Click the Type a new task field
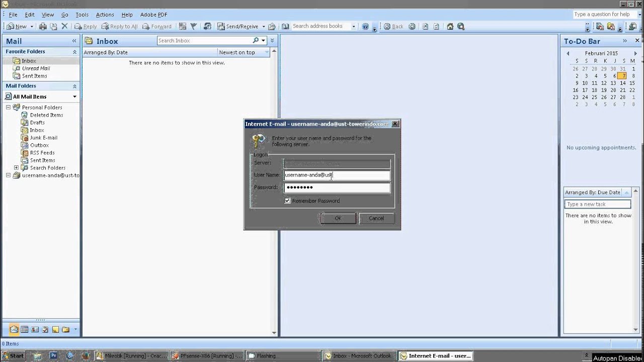 point(597,204)
